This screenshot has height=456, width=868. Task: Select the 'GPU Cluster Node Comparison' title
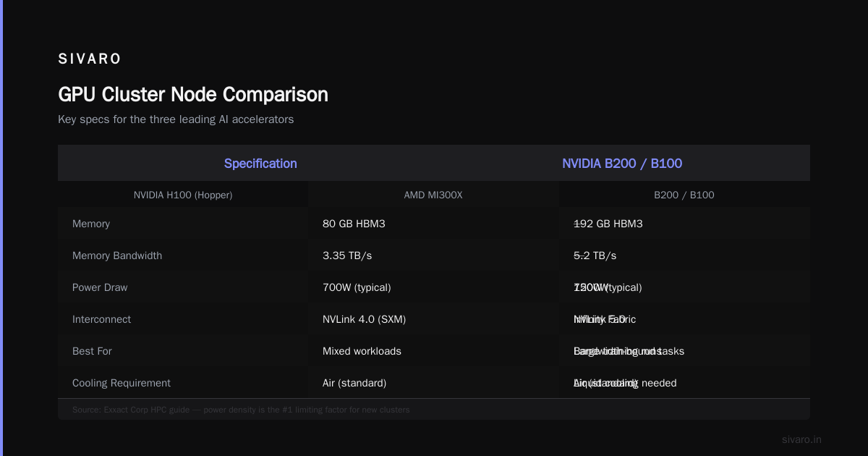(193, 95)
